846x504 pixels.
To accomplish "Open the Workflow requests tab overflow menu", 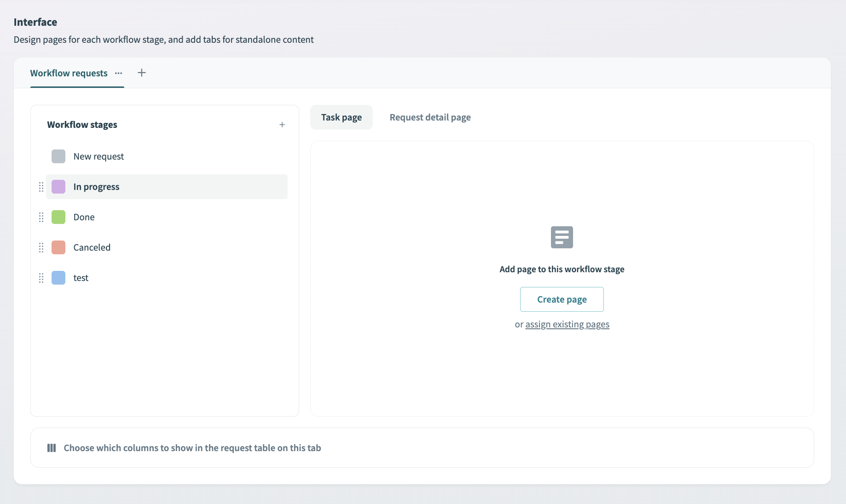I will (118, 73).
